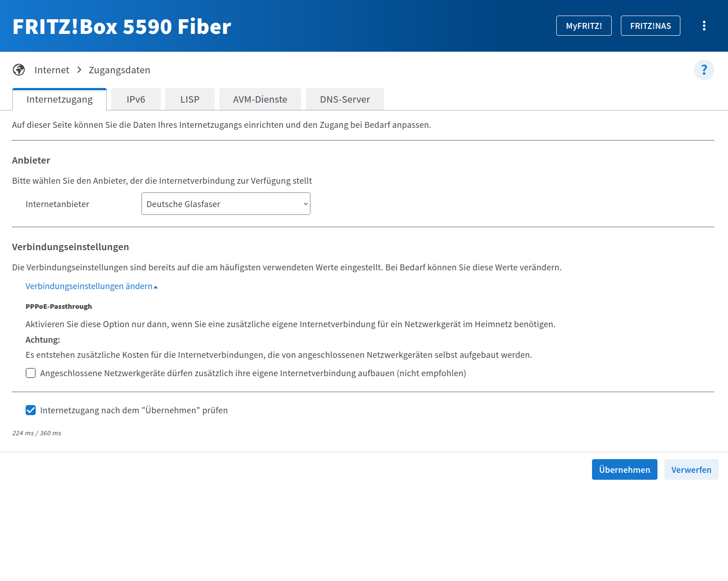Open the three-dot options menu
The width and height of the screenshot is (728, 581).
click(x=704, y=26)
